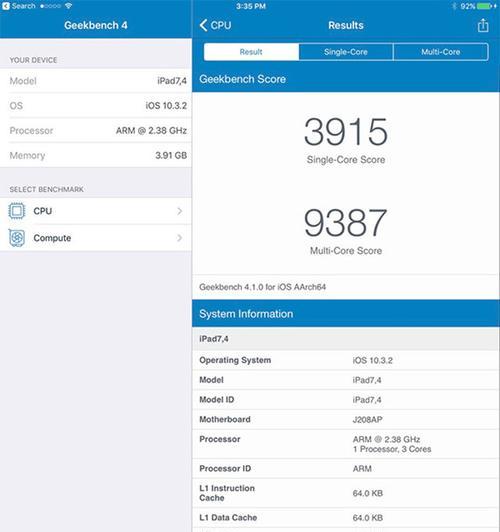Tap the System Information section header

pyautogui.click(x=346, y=314)
